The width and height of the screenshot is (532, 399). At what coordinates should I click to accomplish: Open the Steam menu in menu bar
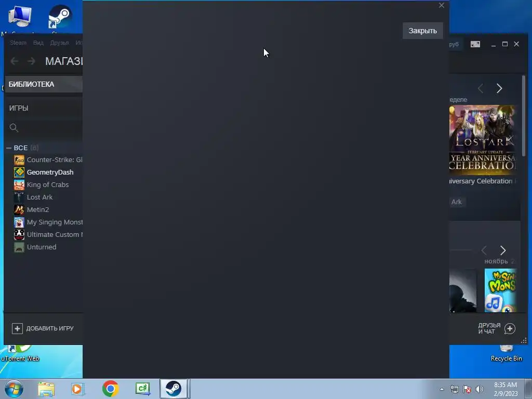[x=18, y=43]
